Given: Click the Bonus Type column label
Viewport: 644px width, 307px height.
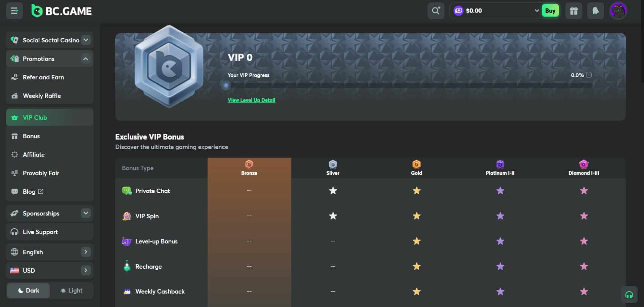Looking at the screenshot, I should [138, 168].
